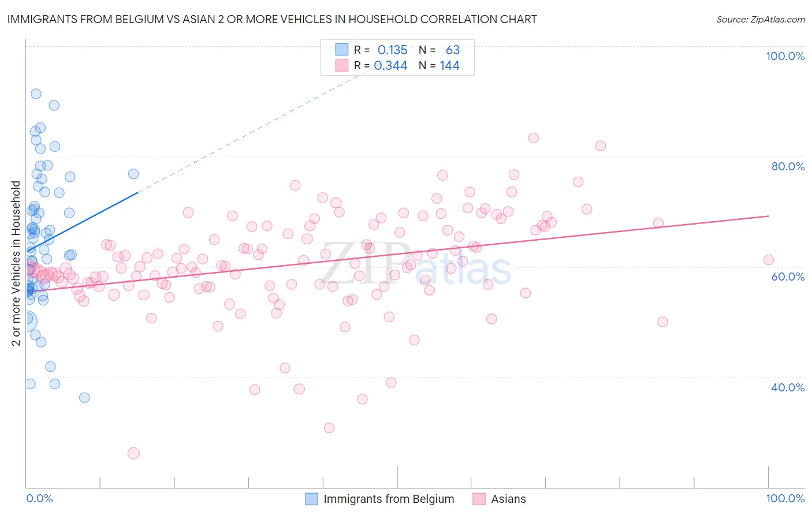This screenshot has height=515, width=812.
Task: Click the y-axis title 2 or more Vehicles
Action: [x=16, y=263]
